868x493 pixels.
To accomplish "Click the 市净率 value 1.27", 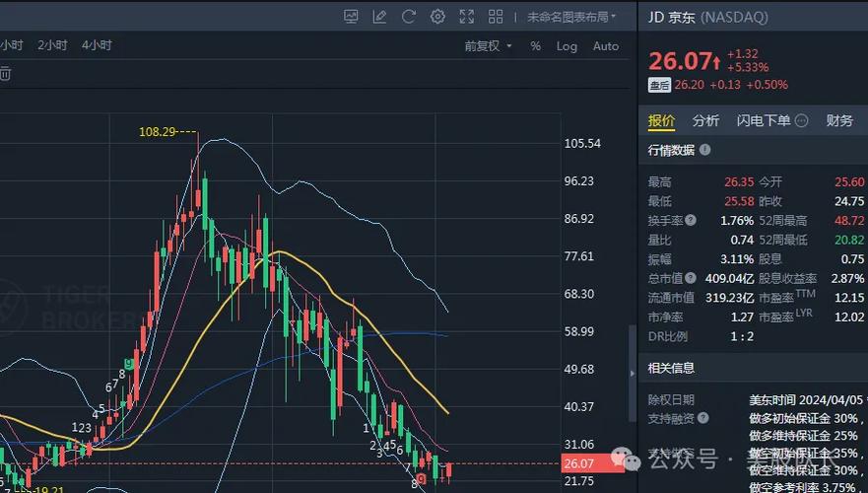I will point(742,317).
